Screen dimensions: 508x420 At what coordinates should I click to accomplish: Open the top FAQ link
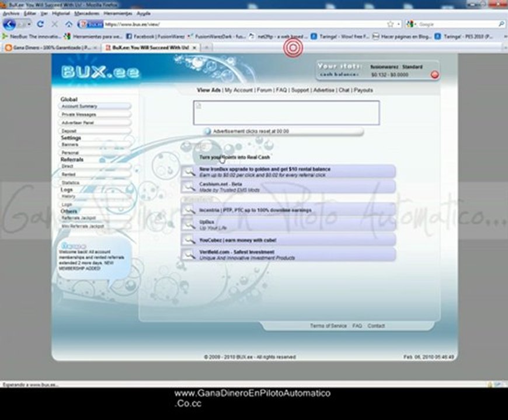click(281, 90)
